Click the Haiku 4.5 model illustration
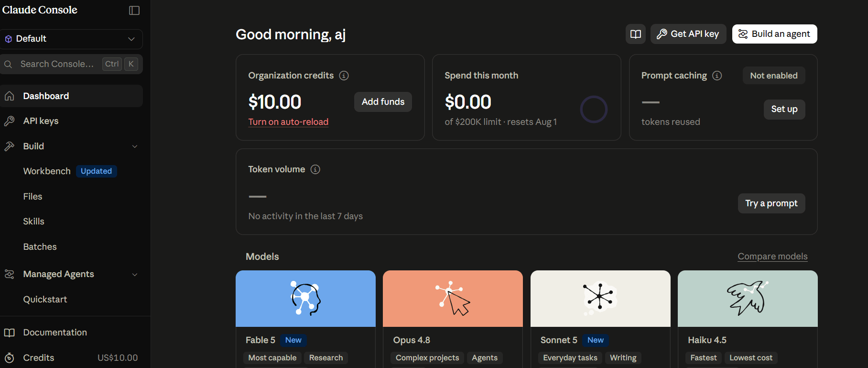Image resolution: width=868 pixels, height=368 pixels. pyautogui.click(x=748, y=299)
